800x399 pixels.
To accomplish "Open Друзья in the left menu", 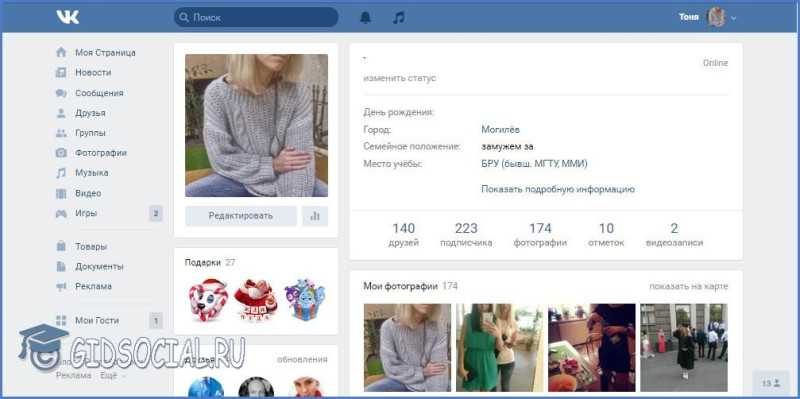I will click(x=90, y=113).
